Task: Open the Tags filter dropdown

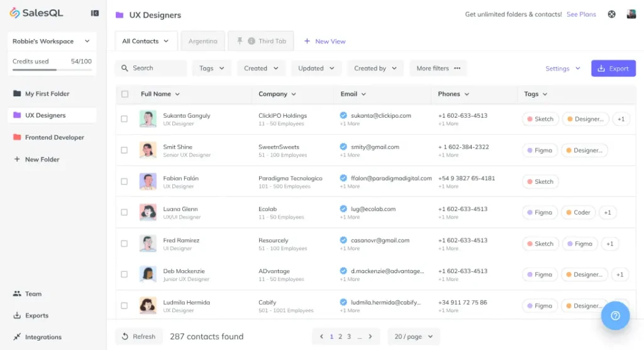Action: click(211, 68)
